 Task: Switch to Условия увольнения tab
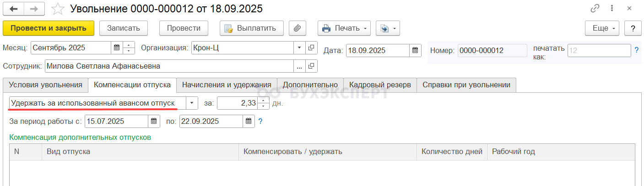[x=45, y=85]
